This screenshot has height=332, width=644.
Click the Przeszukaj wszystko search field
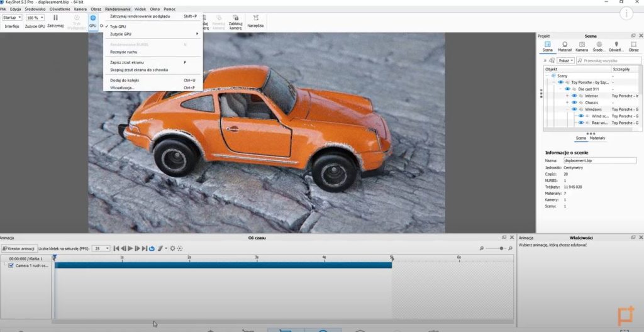[x=609, y=60]
